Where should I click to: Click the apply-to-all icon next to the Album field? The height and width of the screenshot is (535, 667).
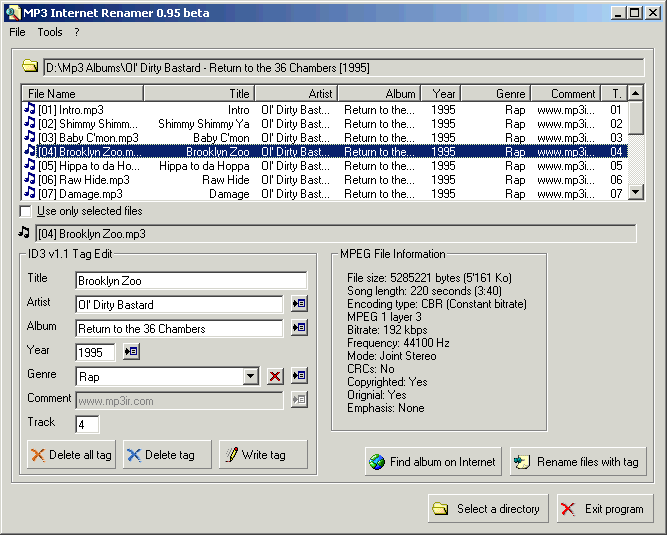(299, 327)
